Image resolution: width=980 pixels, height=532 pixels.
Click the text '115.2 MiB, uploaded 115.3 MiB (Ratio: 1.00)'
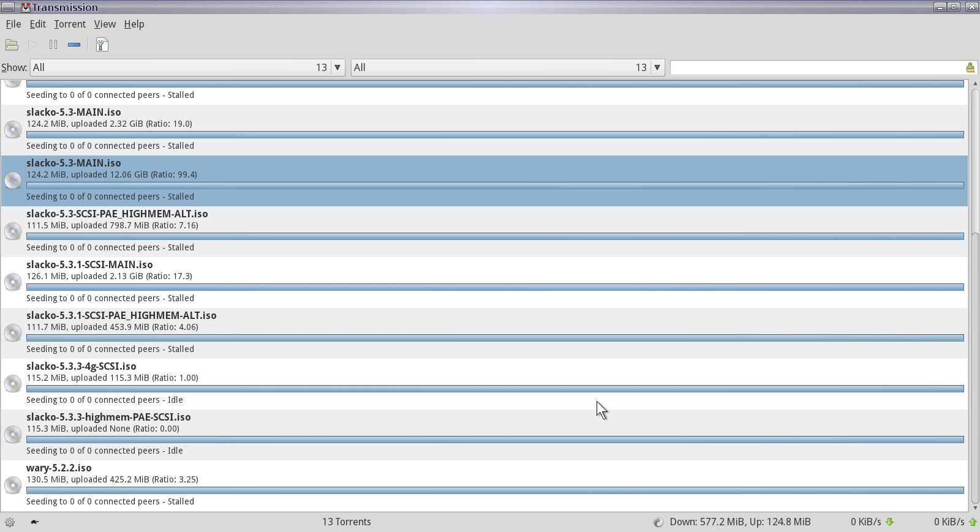[x=112, y=378]
